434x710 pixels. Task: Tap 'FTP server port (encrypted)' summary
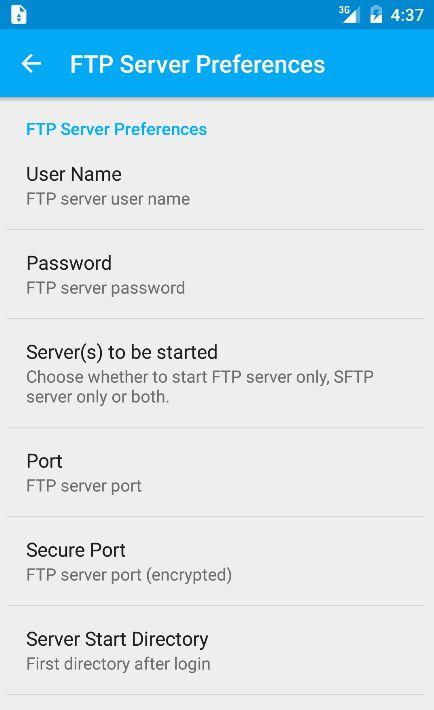pyautogui.click(x=129, y=575)
